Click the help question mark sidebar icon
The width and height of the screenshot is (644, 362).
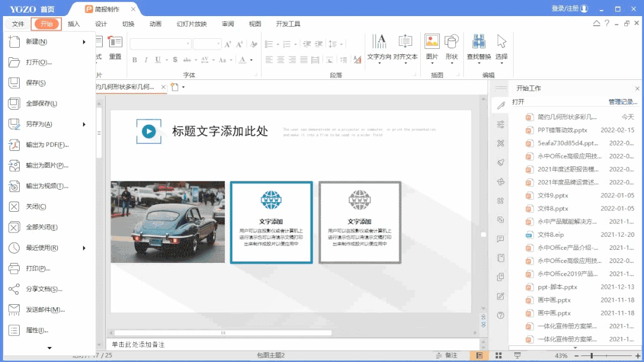coord(501,315)
